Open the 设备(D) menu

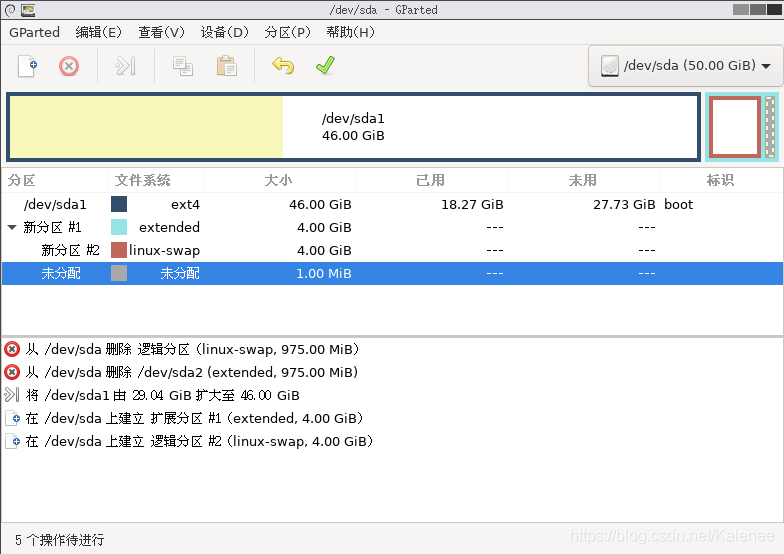tap(224, 32)
